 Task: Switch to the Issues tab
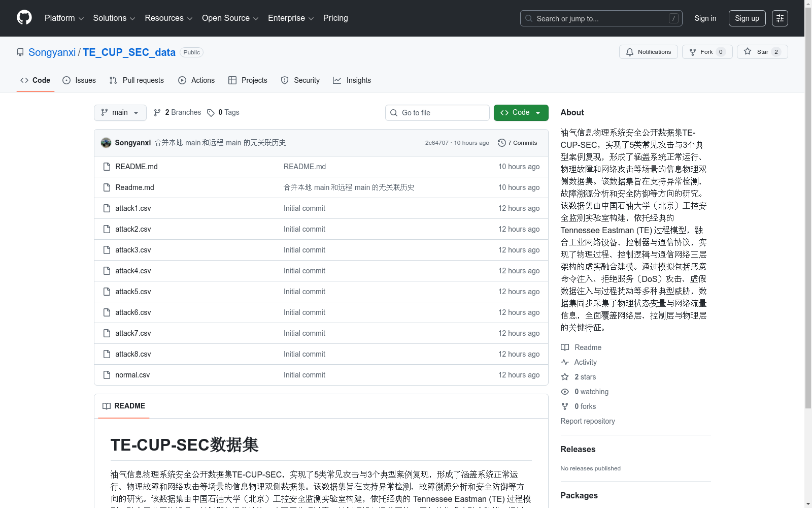pos(79,80)
